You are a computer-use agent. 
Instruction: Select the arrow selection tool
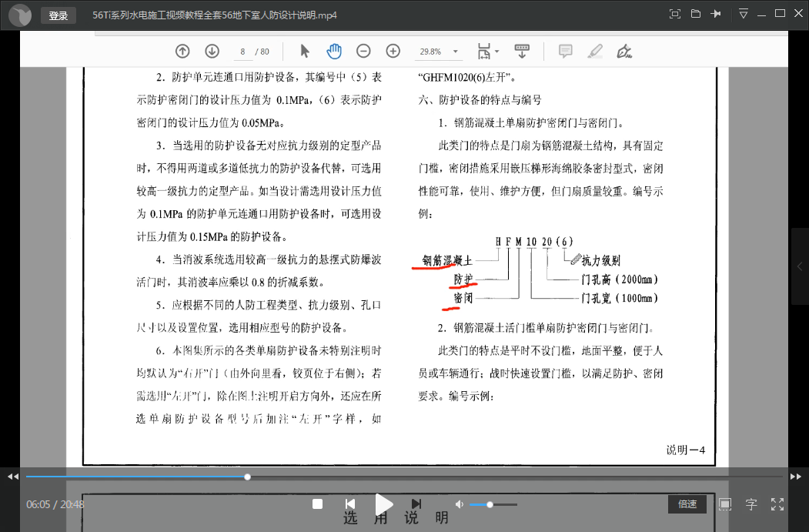tap(304, 51)
